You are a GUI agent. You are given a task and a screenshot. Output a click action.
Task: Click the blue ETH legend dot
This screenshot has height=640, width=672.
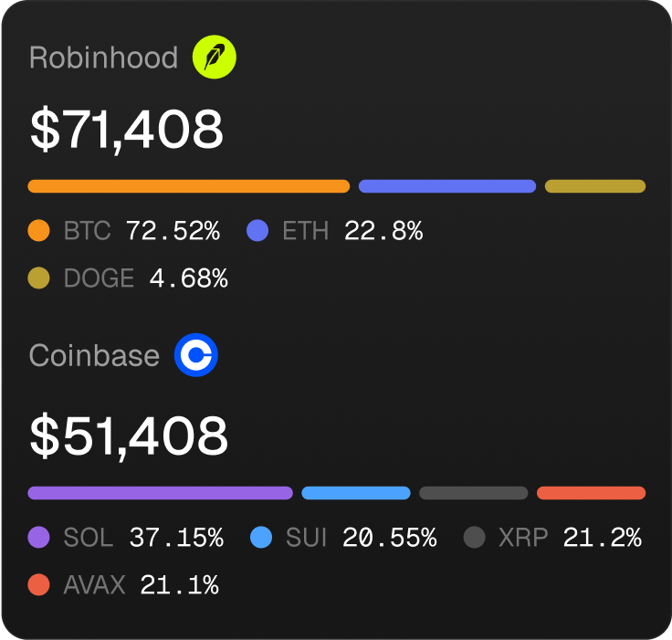click(257, 231)
